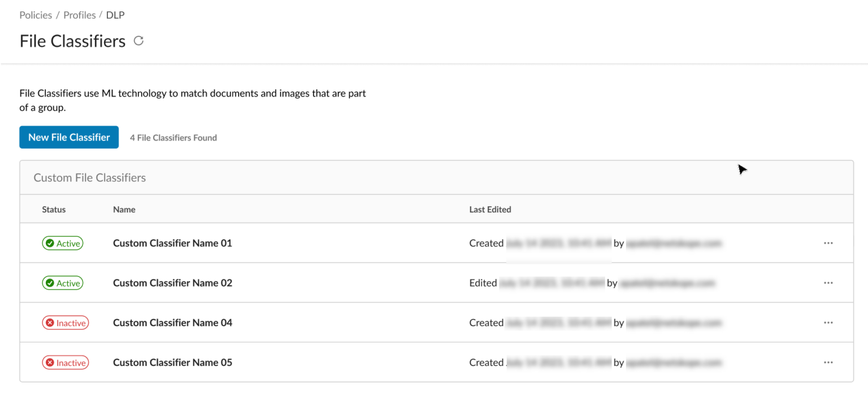Open the more-options icon for Custom Classifier Name 04
The image size is (868, 406).
point(828,322)
